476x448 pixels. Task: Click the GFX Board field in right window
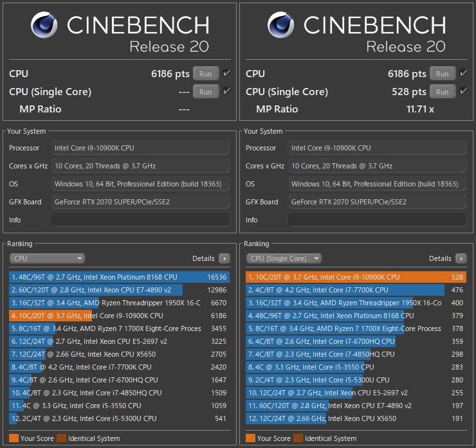click(x=377, y=202)
